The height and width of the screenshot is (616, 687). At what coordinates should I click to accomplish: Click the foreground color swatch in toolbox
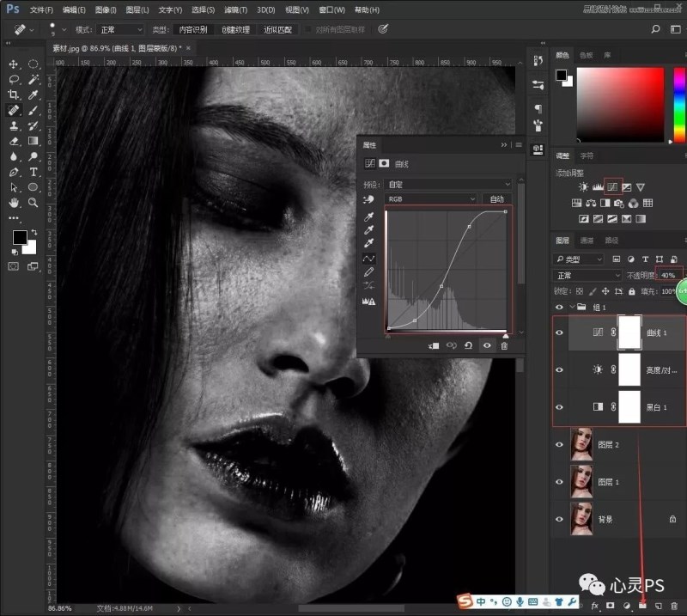pos(20,237)
